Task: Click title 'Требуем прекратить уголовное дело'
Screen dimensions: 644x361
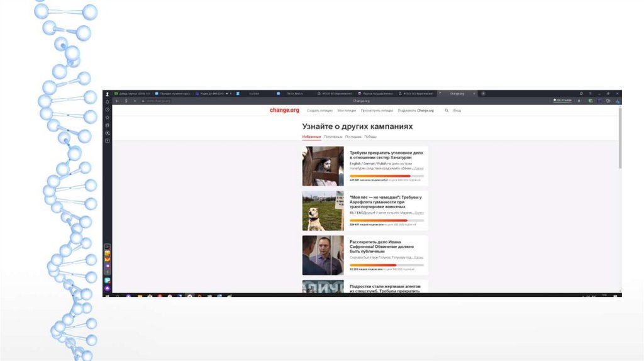Action: 386,155
